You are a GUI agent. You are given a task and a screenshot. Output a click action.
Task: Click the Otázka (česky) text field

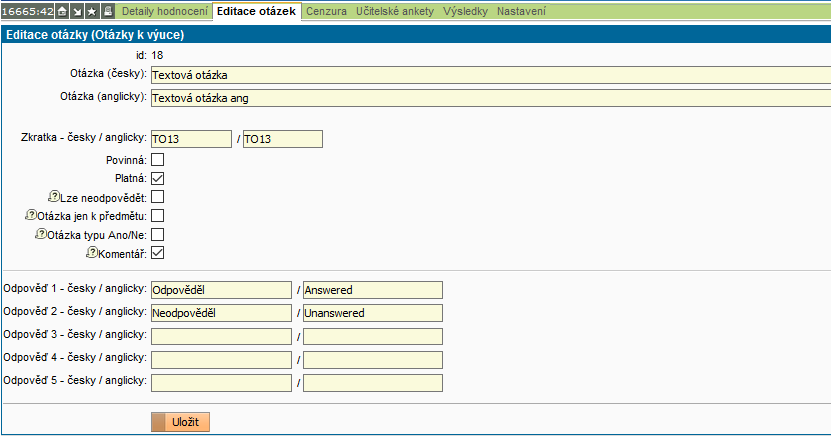point(490,74)
